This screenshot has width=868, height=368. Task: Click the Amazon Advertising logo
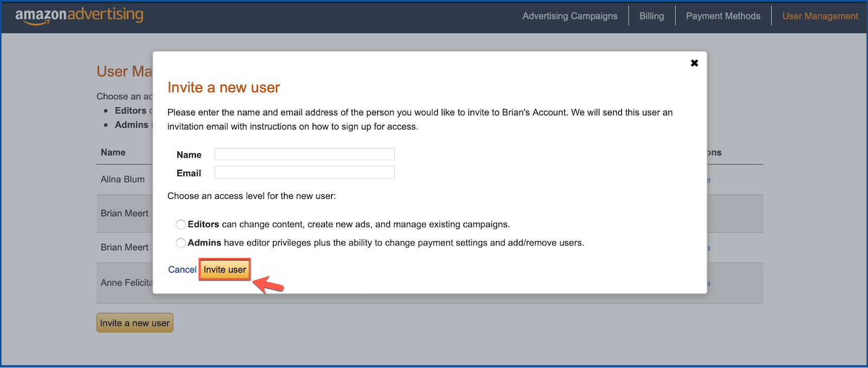(79, 15)
